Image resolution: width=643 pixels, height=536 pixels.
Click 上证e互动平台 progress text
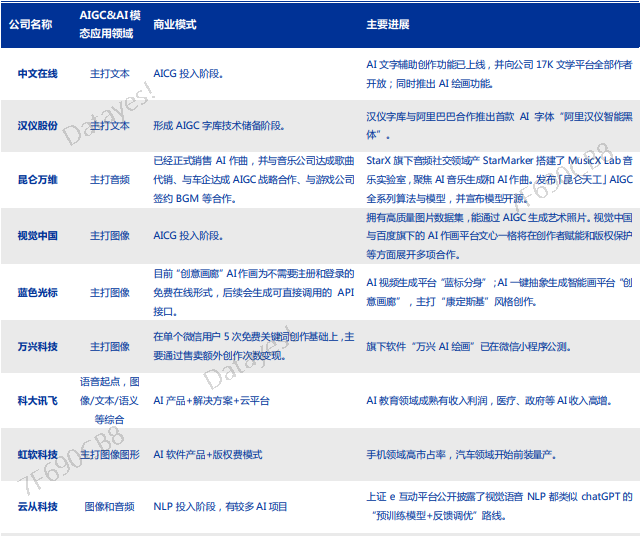[x=499, y=506]
